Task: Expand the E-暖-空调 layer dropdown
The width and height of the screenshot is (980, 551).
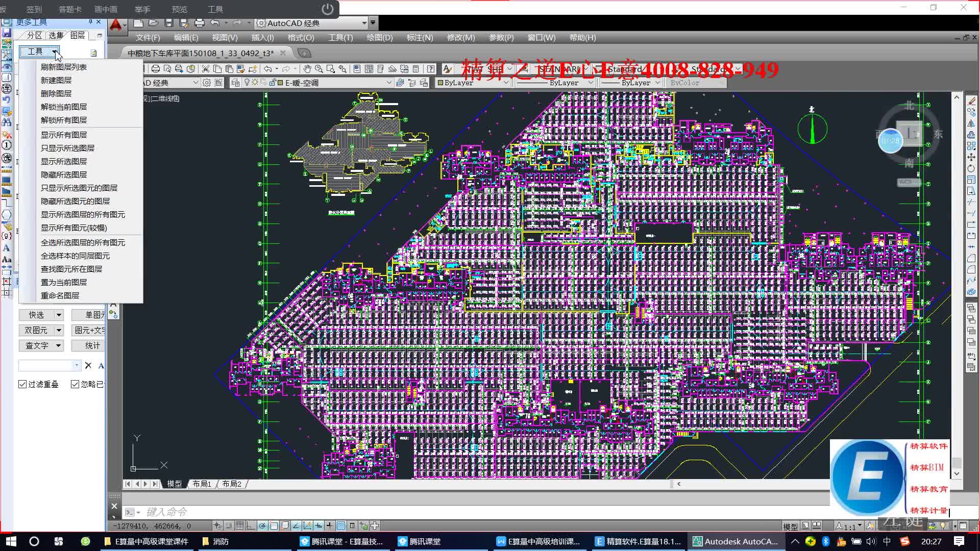Action: [389, 83]
